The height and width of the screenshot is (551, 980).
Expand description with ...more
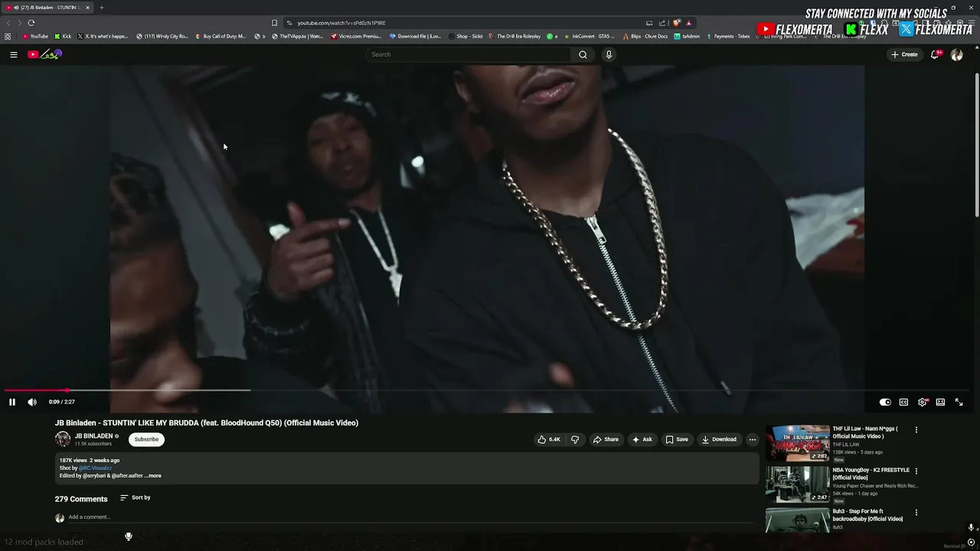[153, 476]
